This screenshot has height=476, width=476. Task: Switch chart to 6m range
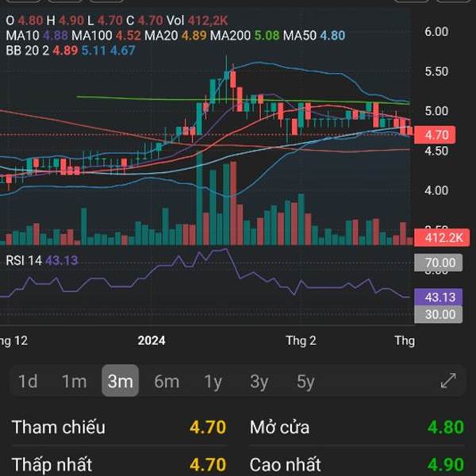click(x=167, y=382)
